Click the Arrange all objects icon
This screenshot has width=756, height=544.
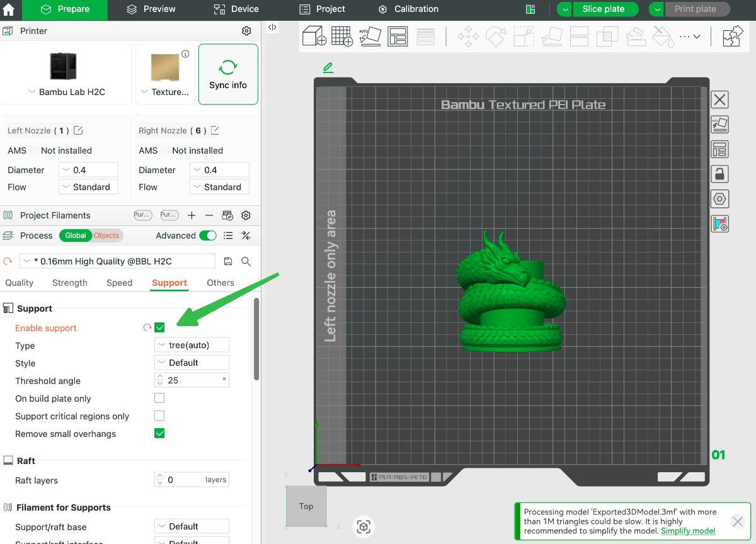(398, 36)
